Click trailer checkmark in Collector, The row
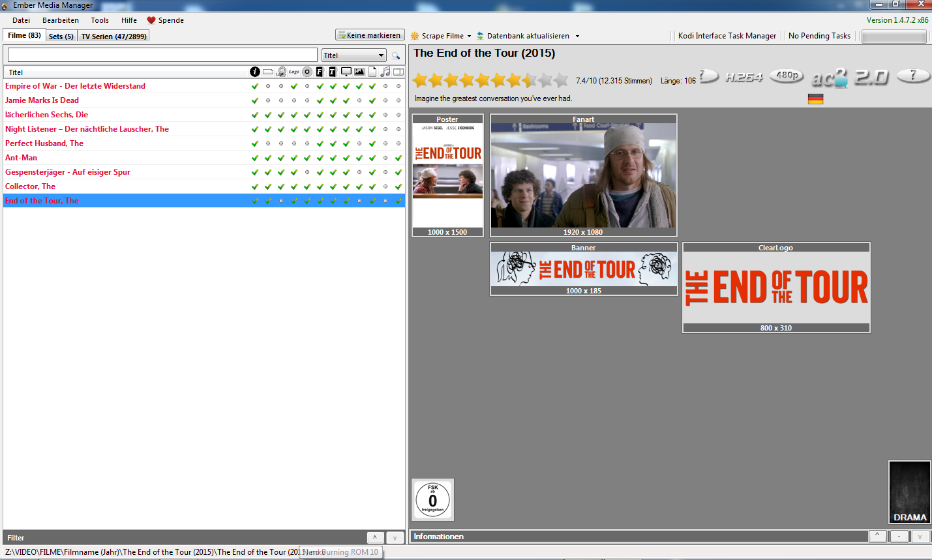 coord(398,186)
